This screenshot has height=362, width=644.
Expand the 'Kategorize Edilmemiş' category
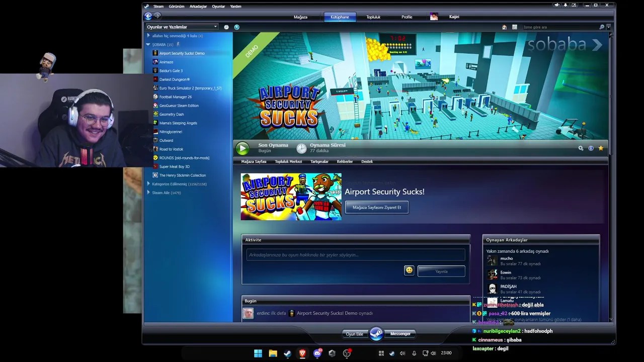(148, 184)
